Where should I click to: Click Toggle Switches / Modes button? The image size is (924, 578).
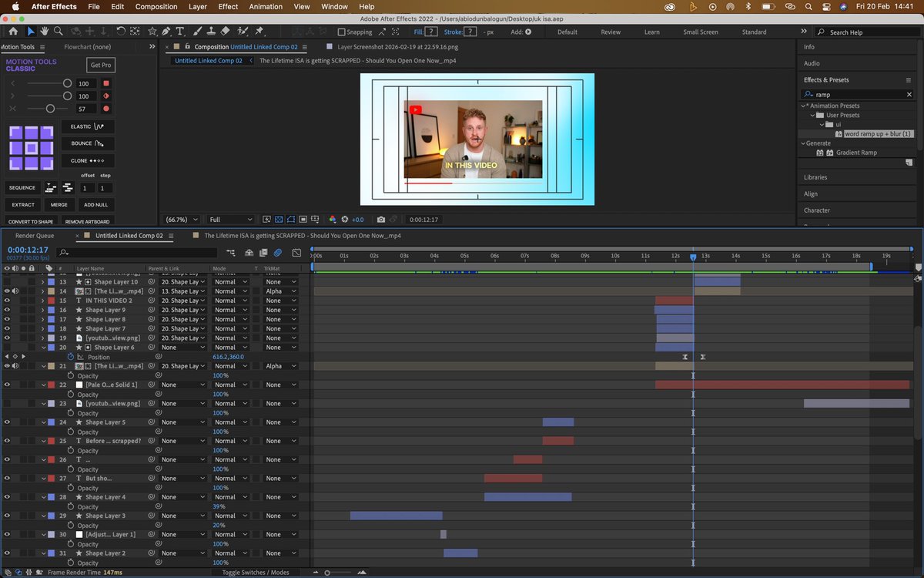256,573
